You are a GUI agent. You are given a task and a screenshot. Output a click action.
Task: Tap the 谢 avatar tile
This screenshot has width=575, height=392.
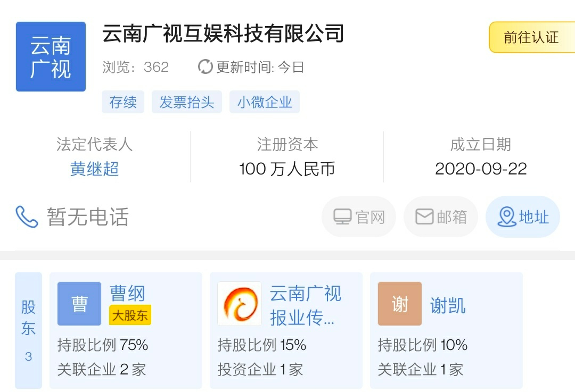coord(400,304)
